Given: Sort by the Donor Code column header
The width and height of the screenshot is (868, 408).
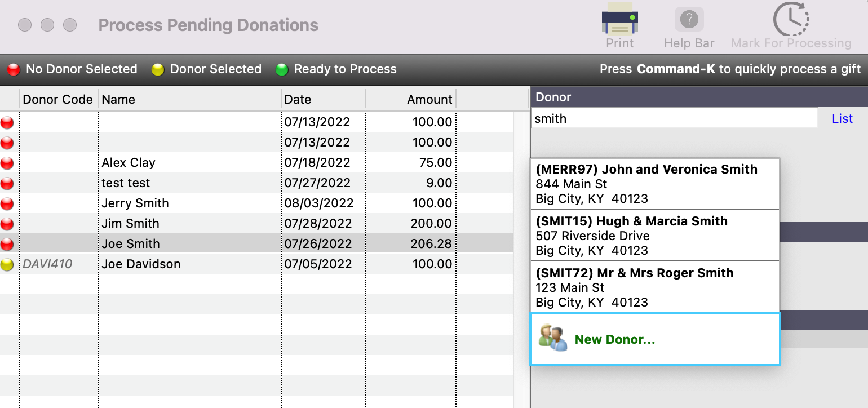Looking at the screenshot, I should point(57,100).
